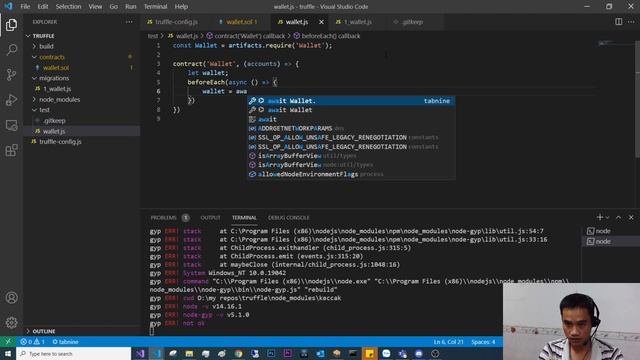
Task: Open the Terminal menu
Action: (155, 7)
